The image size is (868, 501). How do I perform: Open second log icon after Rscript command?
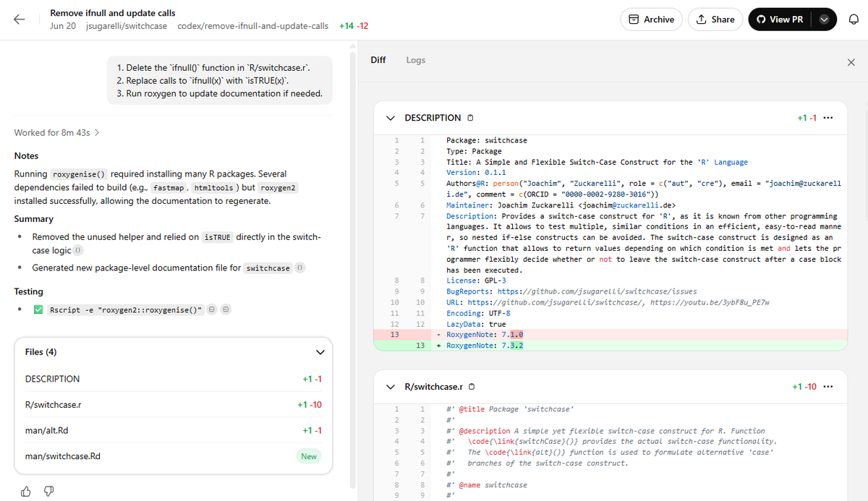pos(226,309)
